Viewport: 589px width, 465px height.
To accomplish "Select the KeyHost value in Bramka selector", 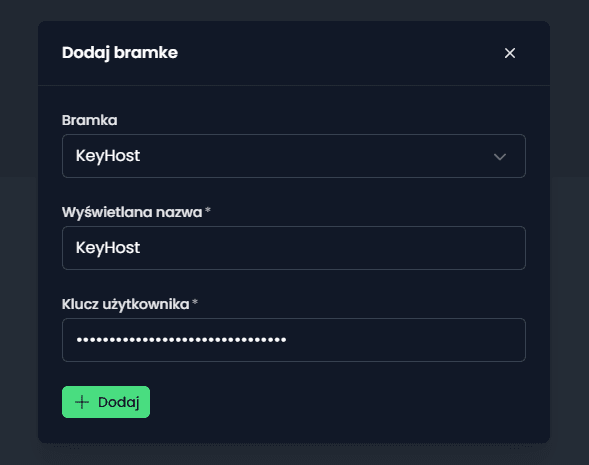I will click(x=108, y=156).
